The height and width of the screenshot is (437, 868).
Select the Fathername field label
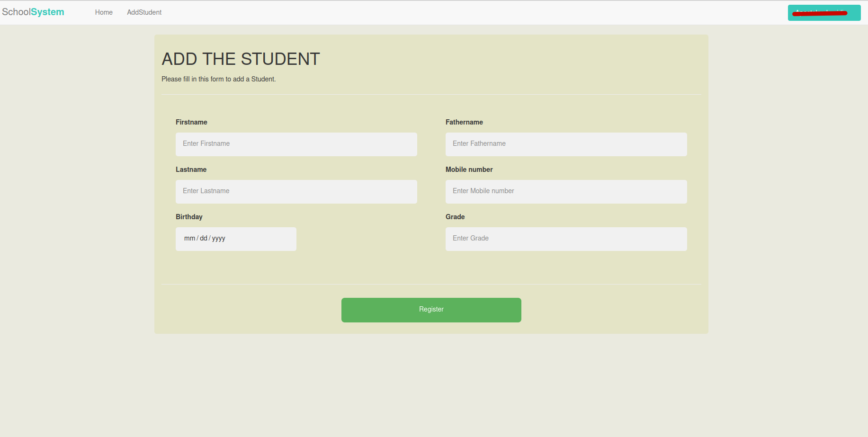tap(464, 122)
